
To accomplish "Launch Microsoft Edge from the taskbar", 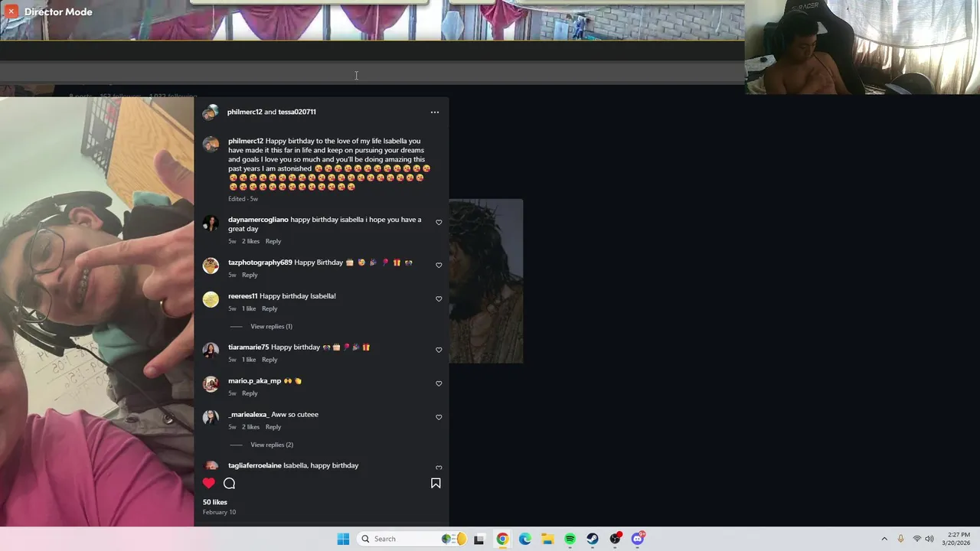I will coord(525,539).
